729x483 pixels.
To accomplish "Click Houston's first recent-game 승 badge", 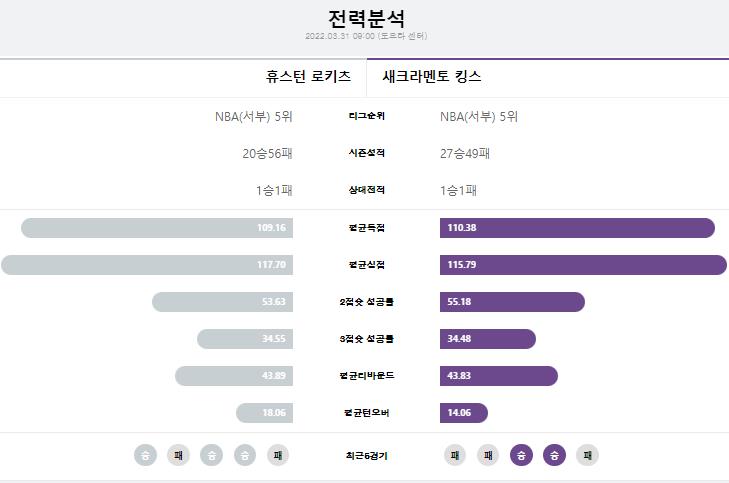I will pyautogui.click(x=146, y=455).
